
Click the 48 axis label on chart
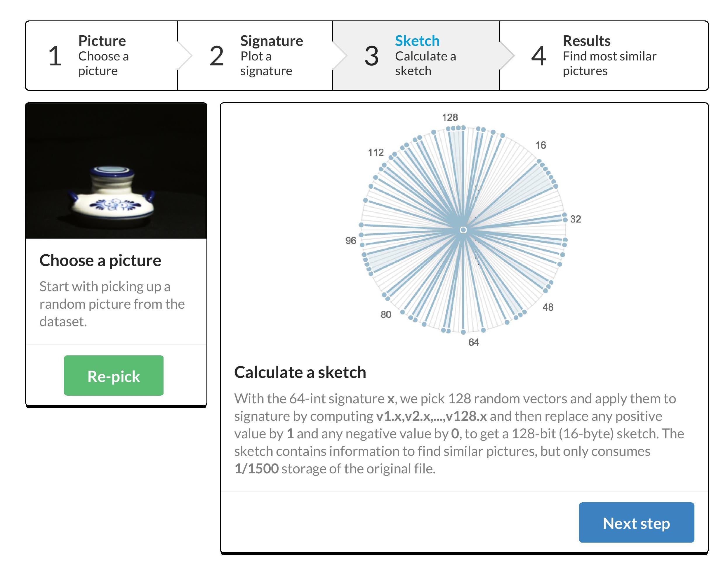(x=548, y=307)
